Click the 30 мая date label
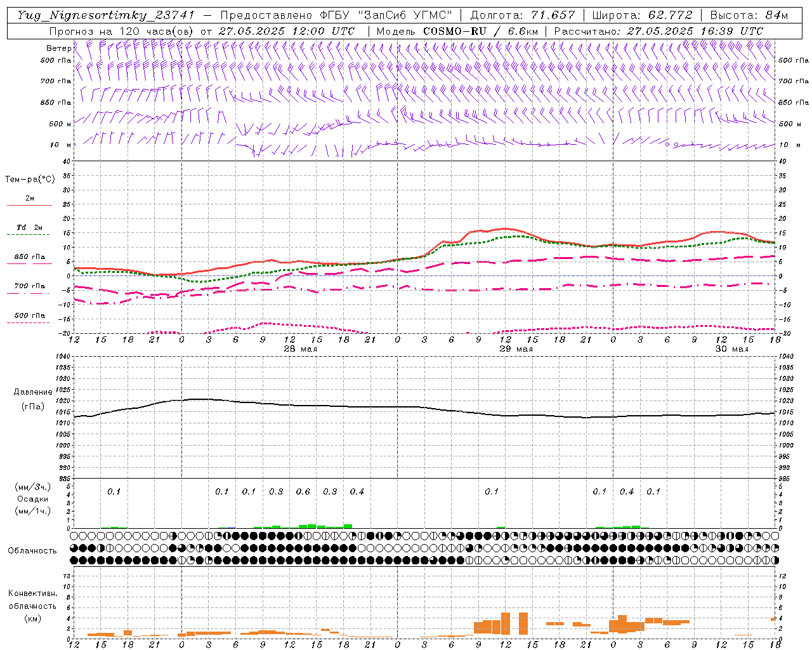 (731, 349)
